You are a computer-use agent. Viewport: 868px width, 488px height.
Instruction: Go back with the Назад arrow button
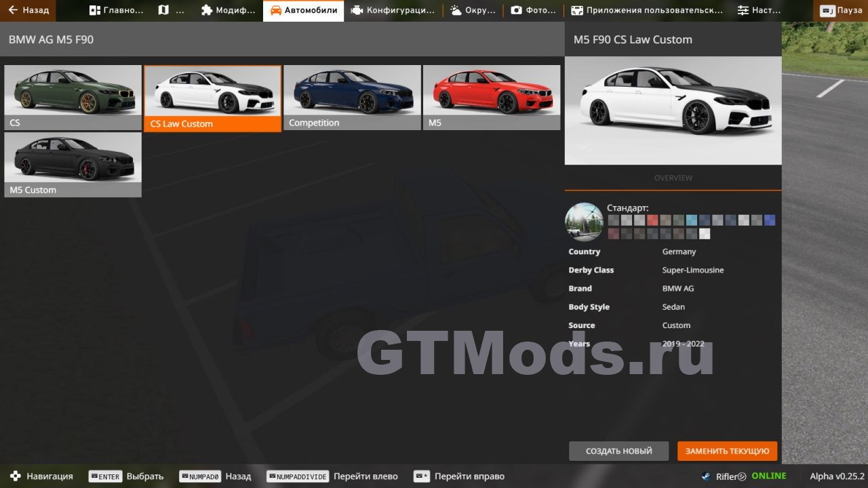[x=28, y=10]
